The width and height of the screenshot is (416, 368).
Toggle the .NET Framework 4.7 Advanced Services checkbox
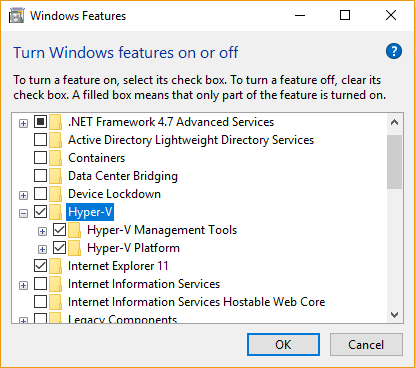click(x=40, y=122)
